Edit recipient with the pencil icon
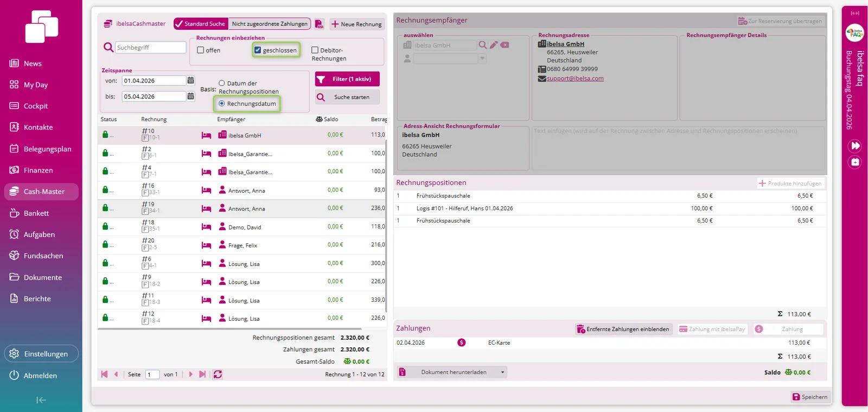Viewport: 868px width, 412px height. tap(494, 45)
